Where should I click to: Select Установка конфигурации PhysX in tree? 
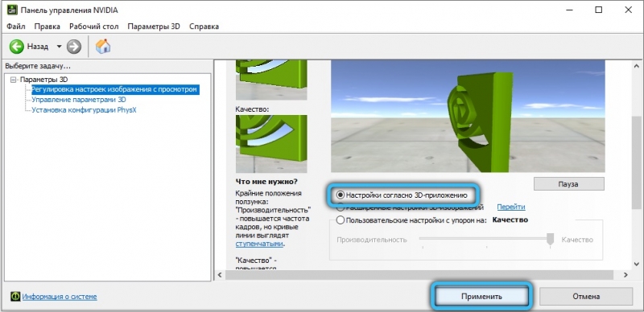[x=84, y=109]
